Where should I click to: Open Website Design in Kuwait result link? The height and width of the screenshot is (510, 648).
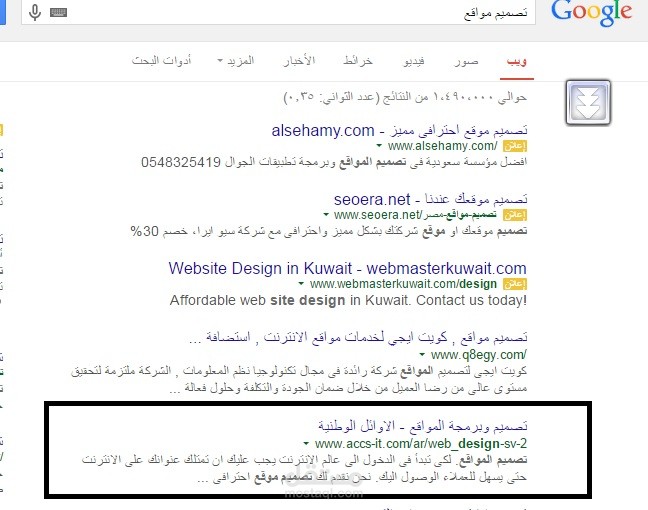347,269
